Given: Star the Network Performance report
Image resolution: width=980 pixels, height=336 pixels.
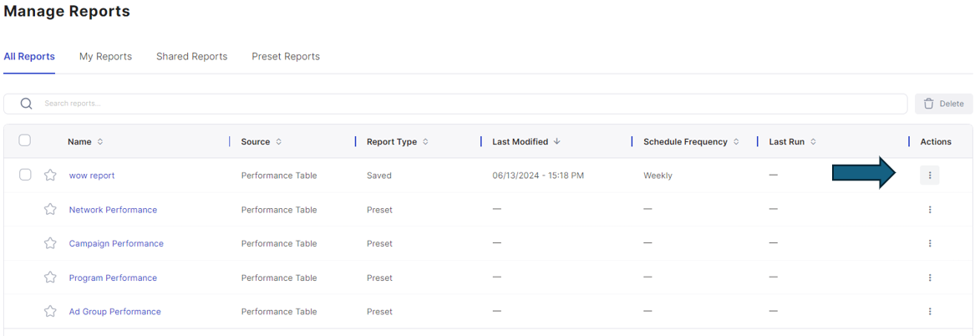Looking at the screenshot, I should click(x=50, y=209).
